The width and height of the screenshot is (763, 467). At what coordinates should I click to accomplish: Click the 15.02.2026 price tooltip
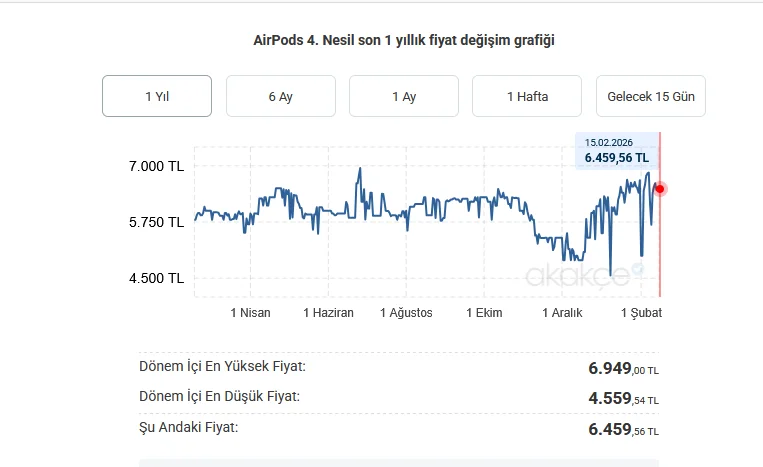tap(617, 151)
